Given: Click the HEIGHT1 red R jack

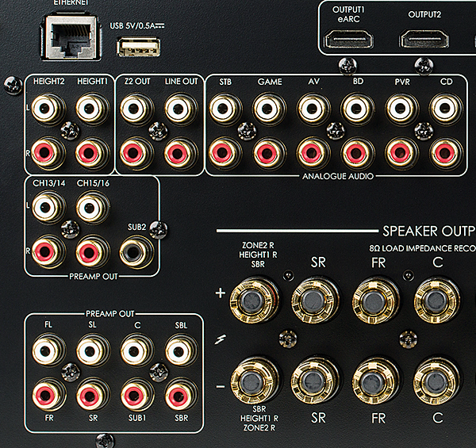Looking at the screenshot, I should pyautogui.click(x=92, y=152).
